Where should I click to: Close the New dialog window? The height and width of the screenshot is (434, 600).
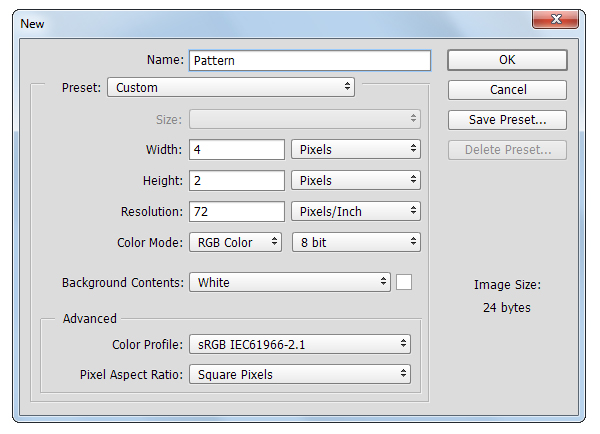click(x=566, y=20)
